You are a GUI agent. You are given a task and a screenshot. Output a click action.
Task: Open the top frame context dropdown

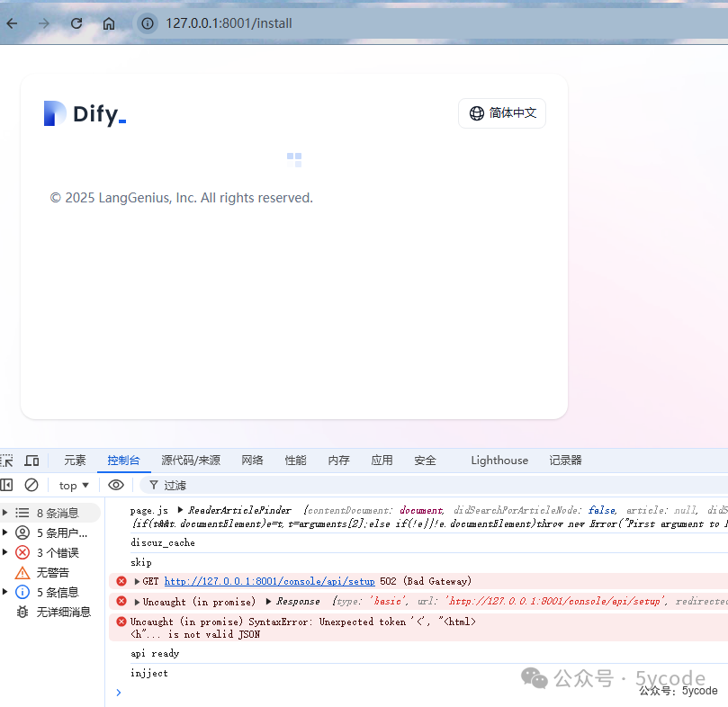click(x=72, y=485)
